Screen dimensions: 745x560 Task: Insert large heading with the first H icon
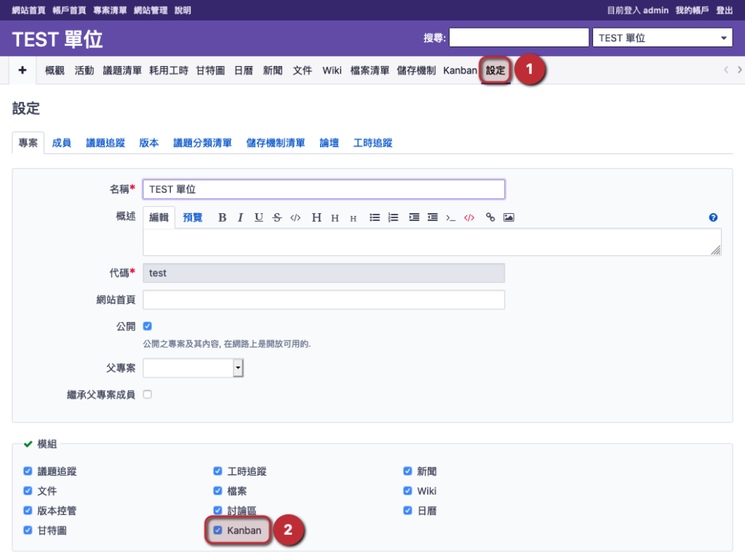tap(316, 217)
